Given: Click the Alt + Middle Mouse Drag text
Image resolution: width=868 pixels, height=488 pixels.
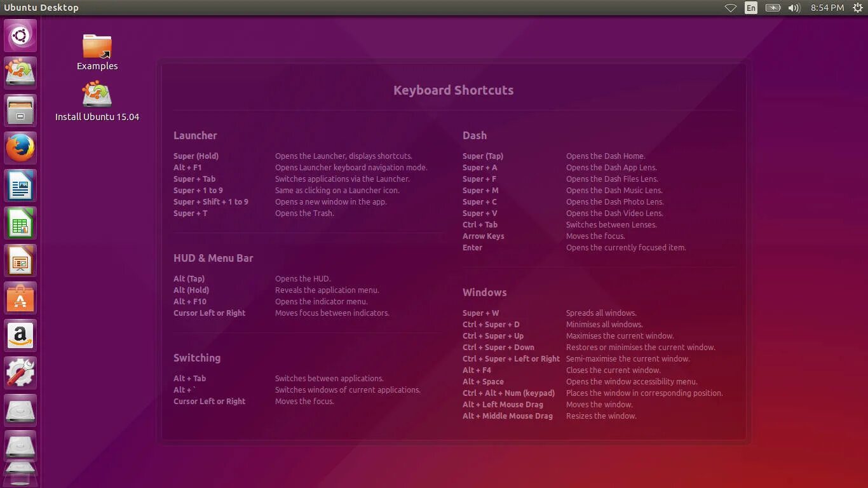Looking at the screenshot, I should point(508,416).
